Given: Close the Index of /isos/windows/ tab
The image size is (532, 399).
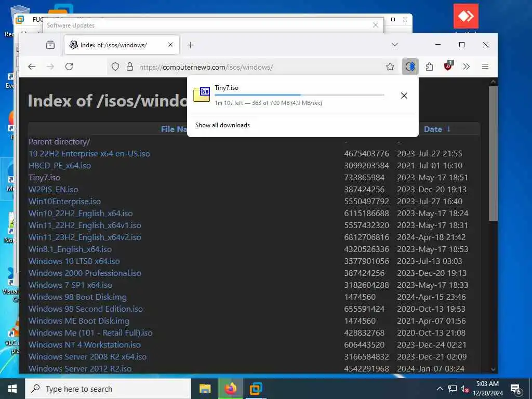Looking at the screenshot, I should [x=170, y=45].
